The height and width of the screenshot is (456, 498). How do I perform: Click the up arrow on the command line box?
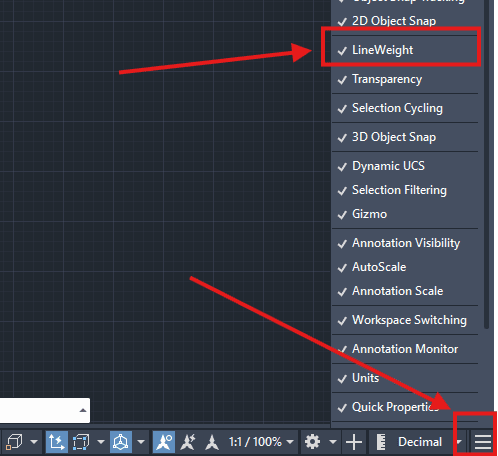(83, 410)
